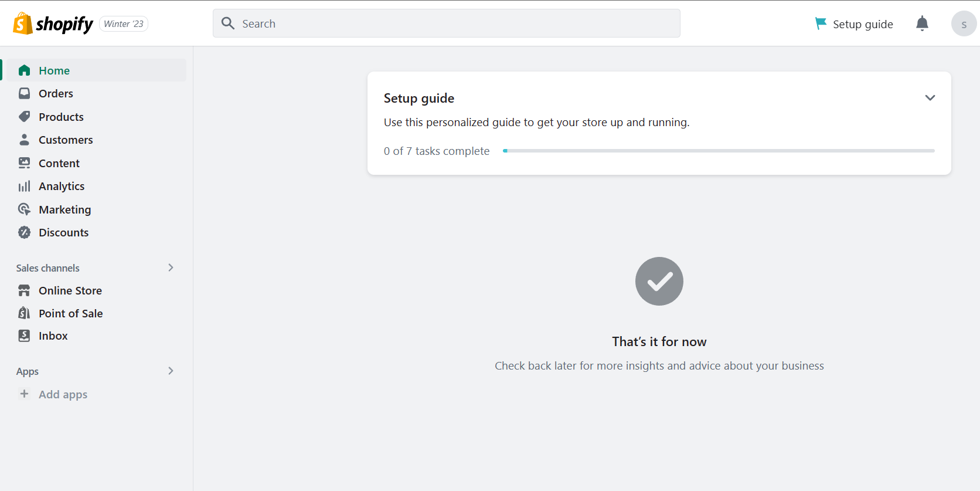Focus the Search input field
980x491 pixels.
(446, 23)
